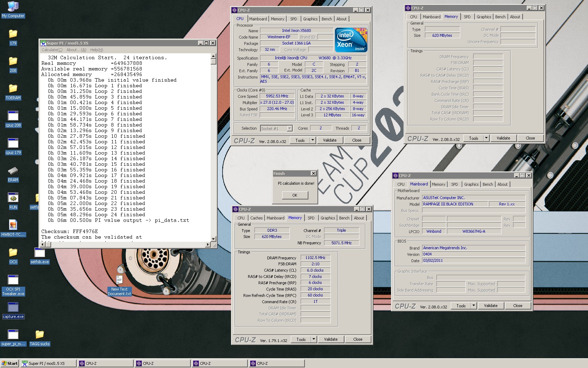Open the OCX folder icon

[x=13, y=255]
